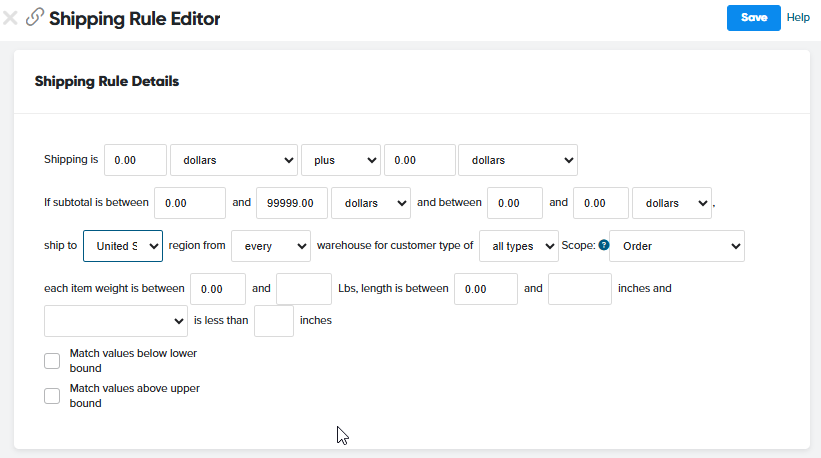Click the empty item weight upper bound field
This screenshot has width=821, height=458.
click(304, 289)
